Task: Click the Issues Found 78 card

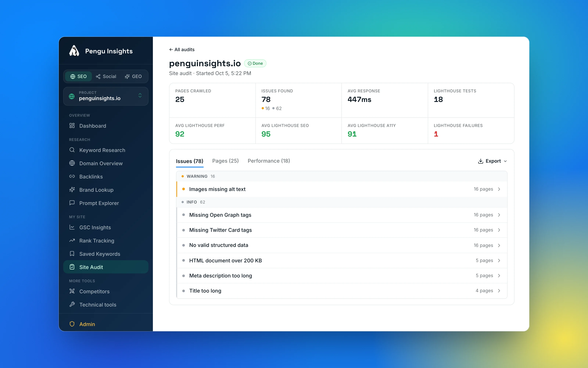Action: tap(299, 100)
